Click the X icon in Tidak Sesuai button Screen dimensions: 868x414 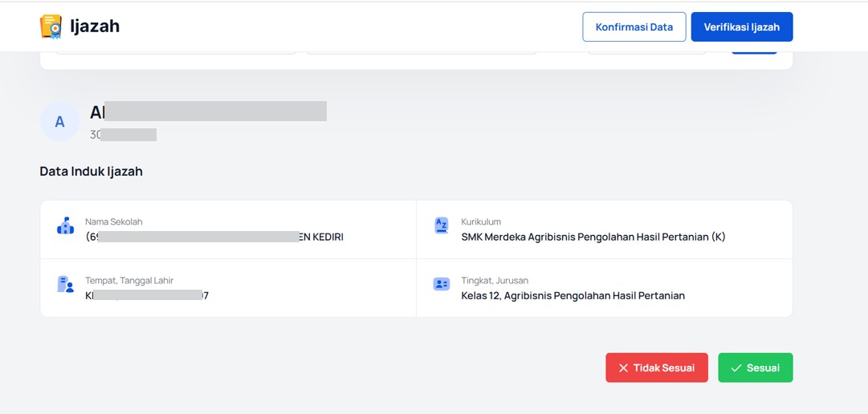click(623, 368)
